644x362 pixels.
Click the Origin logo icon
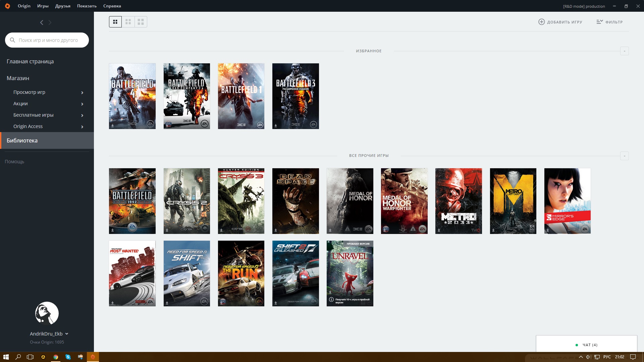7,6
